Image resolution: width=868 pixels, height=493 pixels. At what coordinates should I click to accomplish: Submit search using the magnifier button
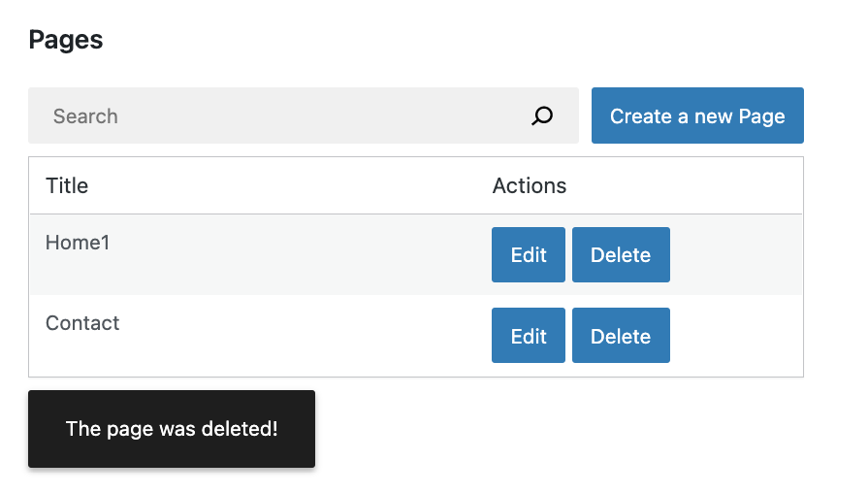[x=542, y=116]
